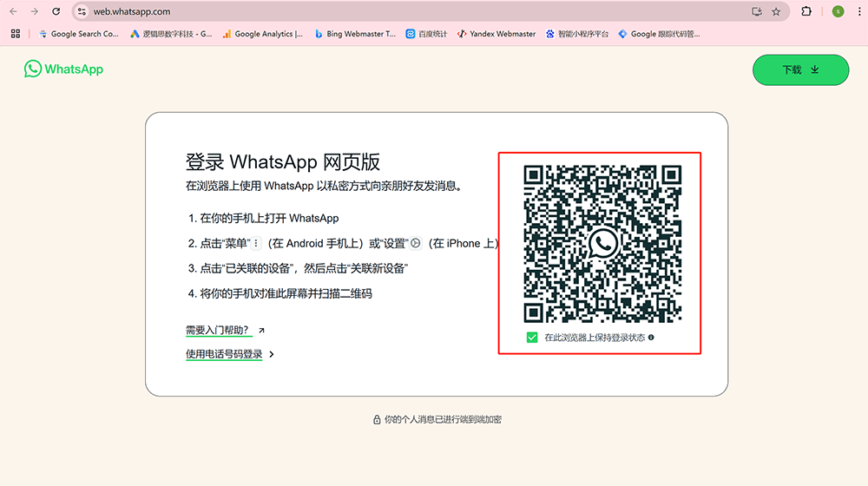Open the Bing Webmaster Tools bookmark

click(355, 34)
